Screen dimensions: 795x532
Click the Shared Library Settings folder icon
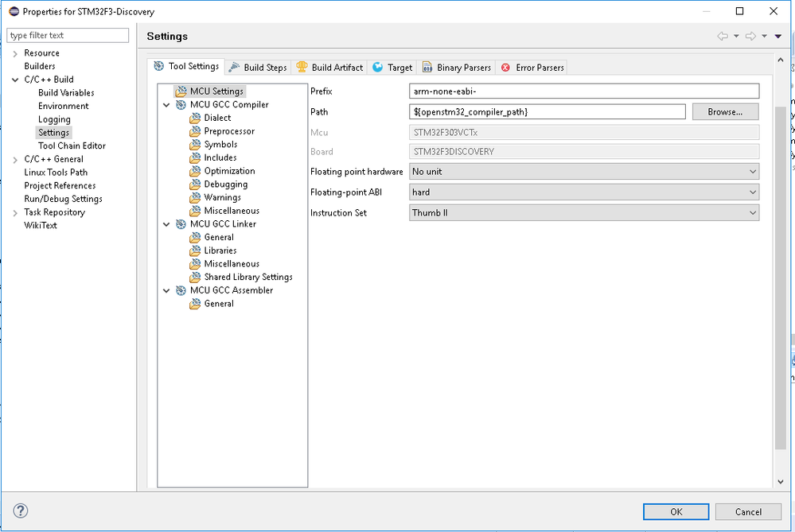pos(195,278)
